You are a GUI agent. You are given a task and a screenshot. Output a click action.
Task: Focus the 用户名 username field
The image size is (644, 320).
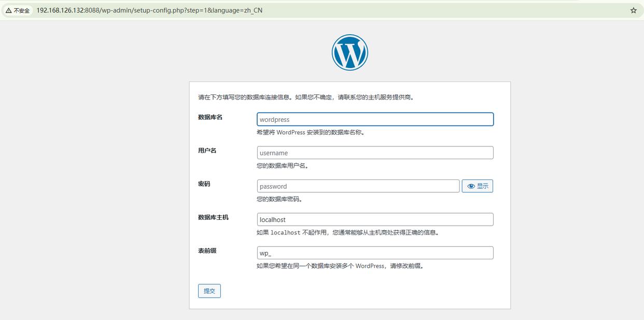[375, 152]
